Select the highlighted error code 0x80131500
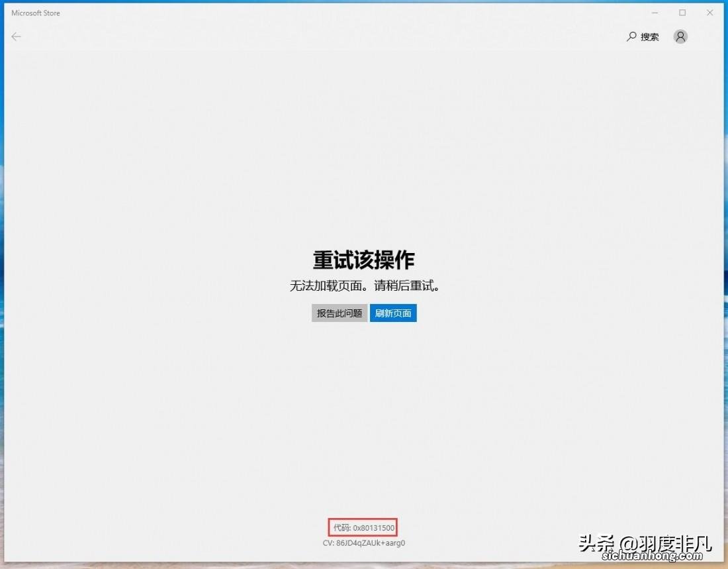Viewport: 728px width, 569px height. point(363,527)
